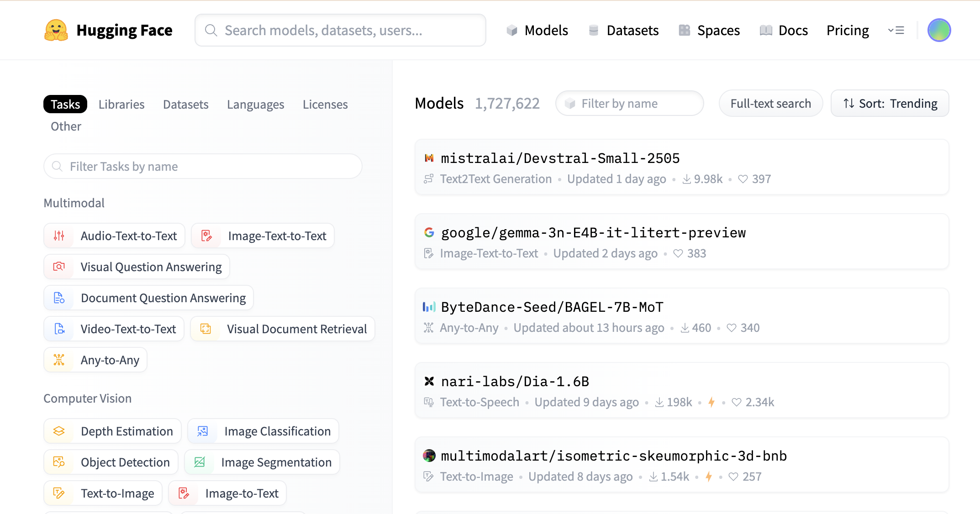Click the Mistral AI organization logo
Screen dimensions: 980x514
429,158
